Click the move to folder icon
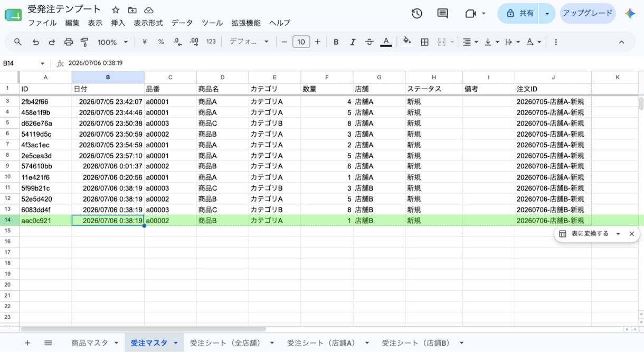The height and width of the screenshot is (352, 644). [x=132, y=10]
